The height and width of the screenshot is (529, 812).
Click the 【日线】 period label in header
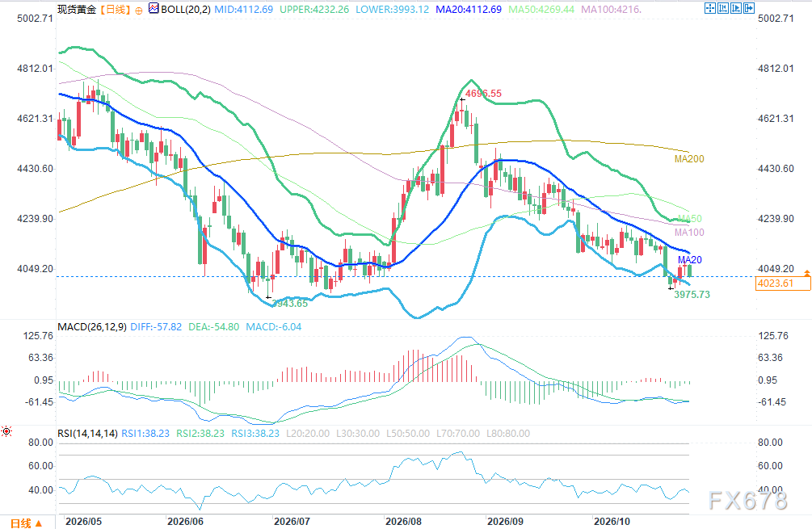click(115, 10)
